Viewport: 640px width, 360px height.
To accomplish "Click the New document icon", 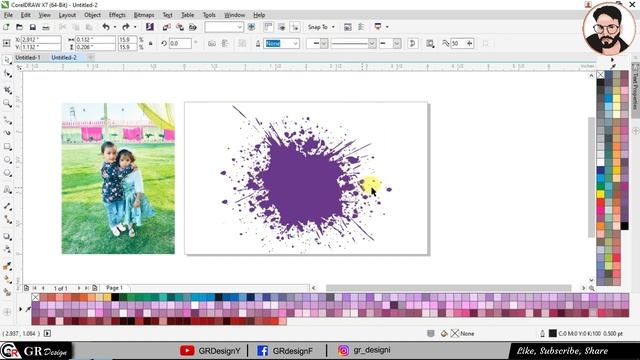I will pyautogui.click(x=6, y=27).
